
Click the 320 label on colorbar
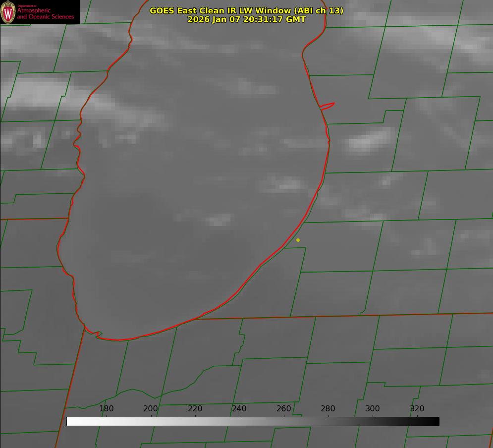pyautogui.click(x=417, y=408)
